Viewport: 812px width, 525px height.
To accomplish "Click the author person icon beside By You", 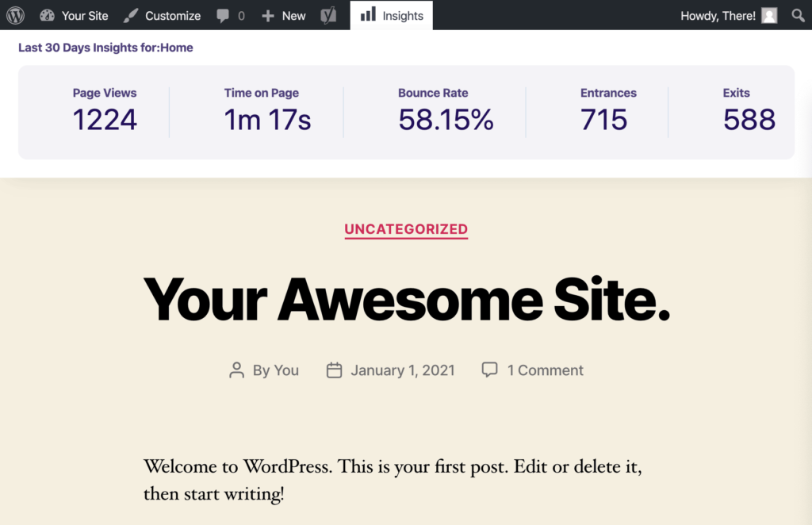I will click(236, 370).
